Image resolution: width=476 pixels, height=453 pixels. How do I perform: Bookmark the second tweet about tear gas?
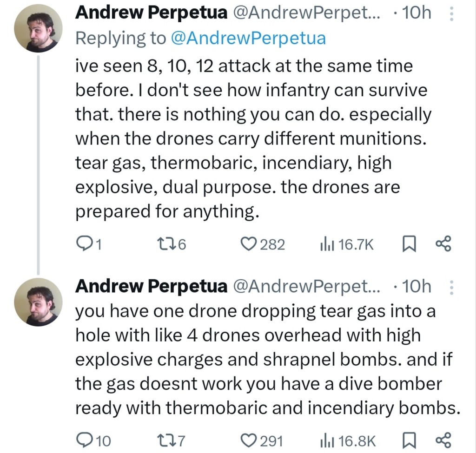click(x=409, y=440)
